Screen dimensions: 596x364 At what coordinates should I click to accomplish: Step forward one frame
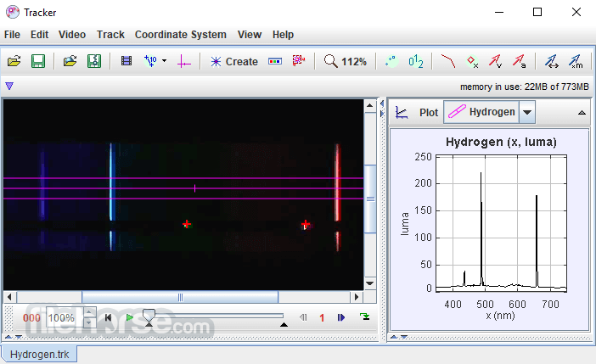coord(341,317)
